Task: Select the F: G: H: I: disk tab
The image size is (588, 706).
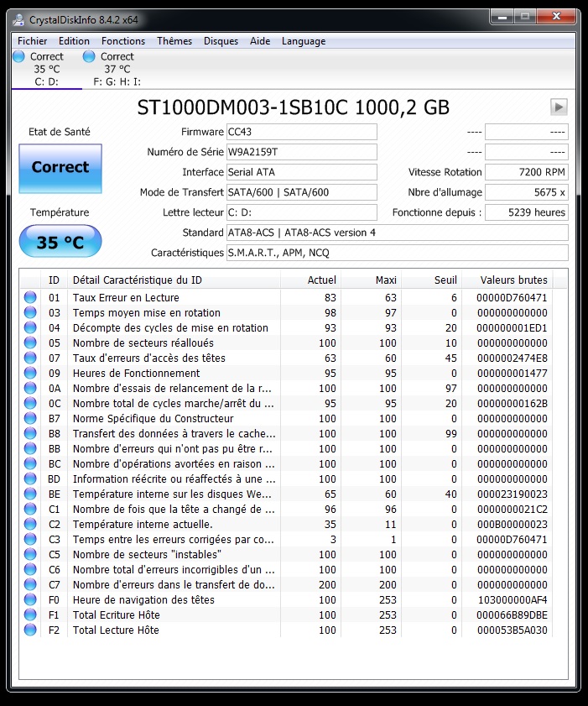Action: click(x=117, y=70)
